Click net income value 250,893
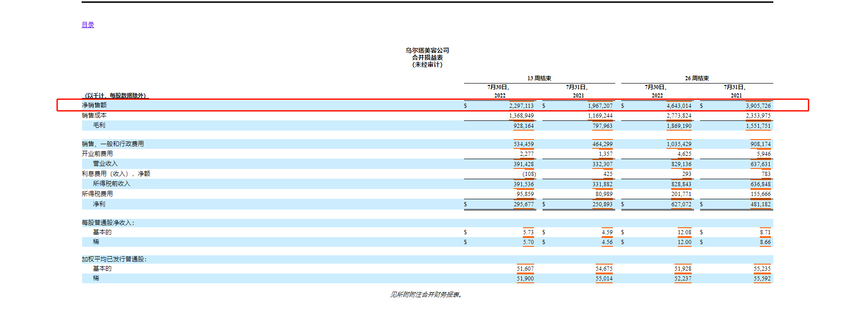Image resolution: width=868 pixels, height=329 pixels. [603, 204]
